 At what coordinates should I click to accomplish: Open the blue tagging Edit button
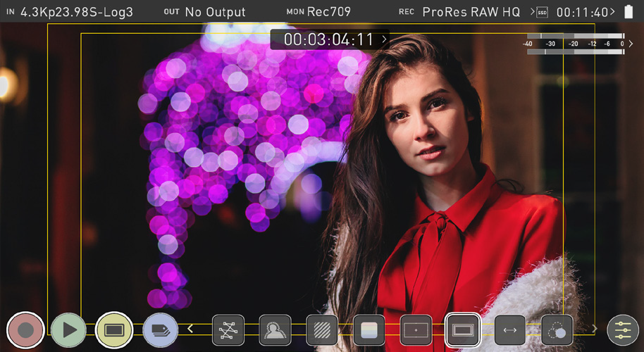tap(160, 329)
